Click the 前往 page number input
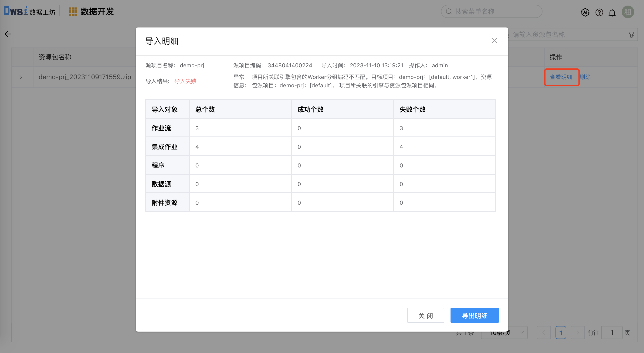The width and height of the screenshot is (644, 353). pyautogui.click(x=611, y=333)
